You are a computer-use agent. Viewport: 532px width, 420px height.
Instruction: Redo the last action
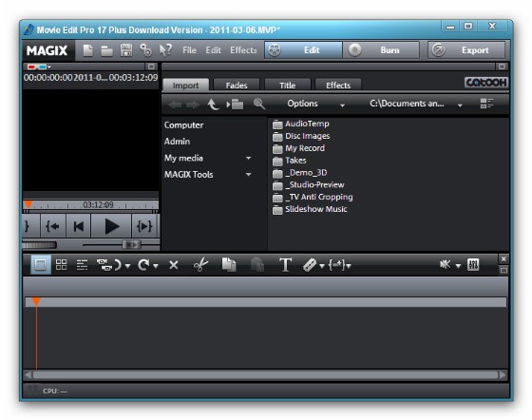tap(143, 264)
